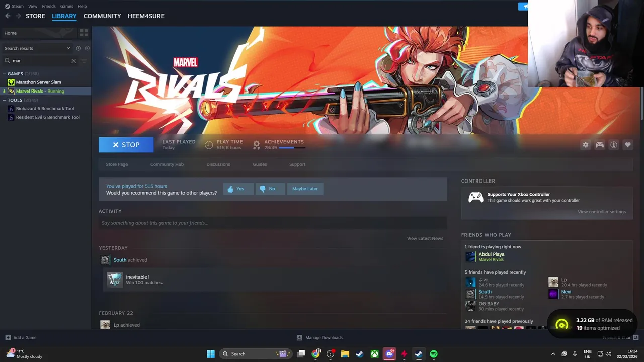644x362 pixels.
Task: Open the Windows Start menu
Action: [211, 354]
